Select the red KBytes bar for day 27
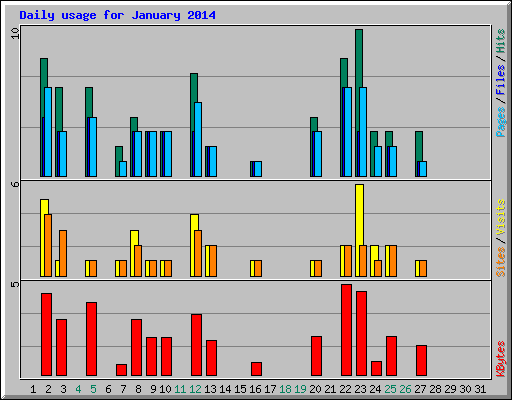Image resolution: width=512 pixels, height=400 pixels. pos(421,361)
